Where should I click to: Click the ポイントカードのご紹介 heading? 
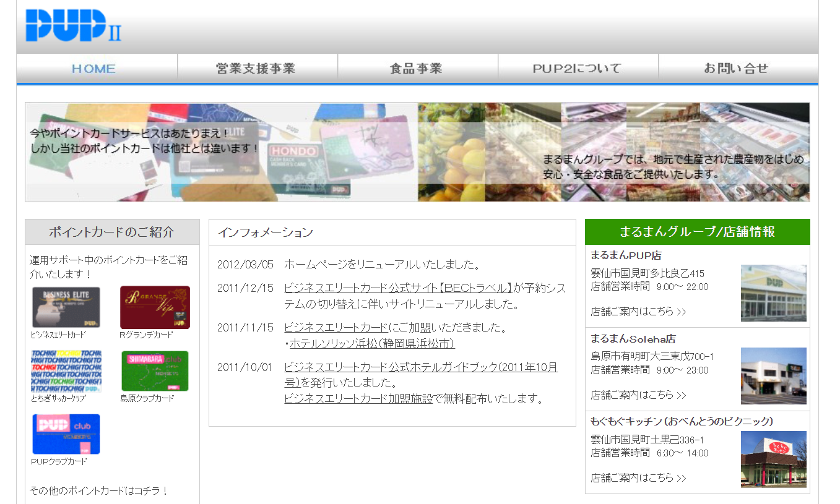[112, 233]
